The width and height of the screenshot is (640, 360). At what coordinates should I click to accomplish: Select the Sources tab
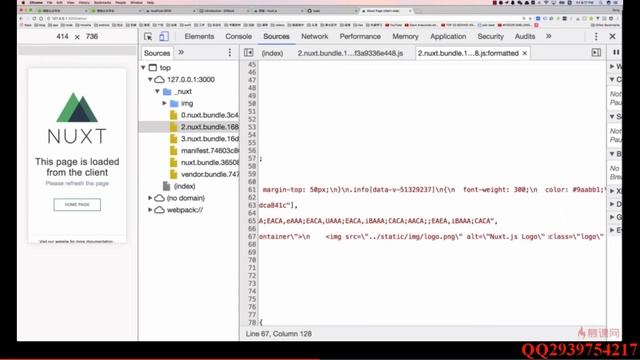tap(276, 36)
